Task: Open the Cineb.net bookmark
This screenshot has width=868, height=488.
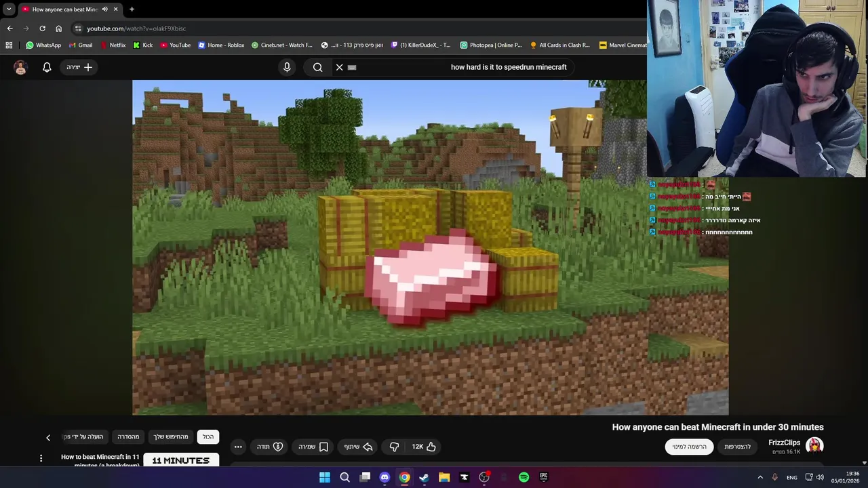Action: click(282, 45)
